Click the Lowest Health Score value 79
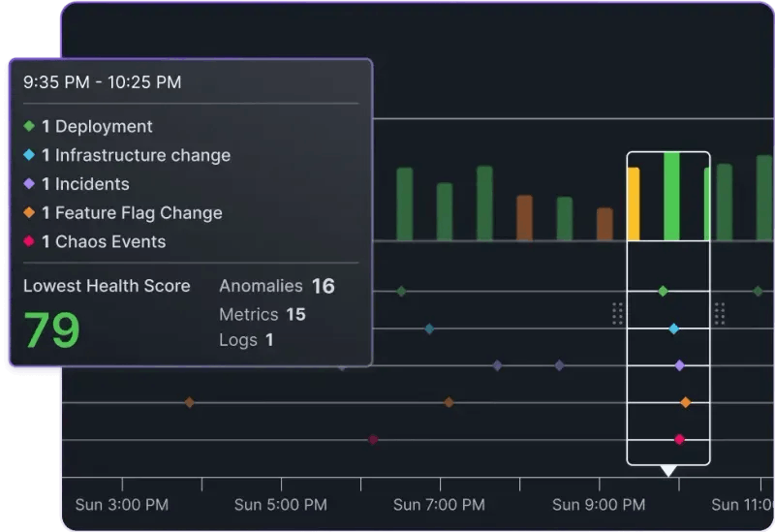 pos(51,330)
